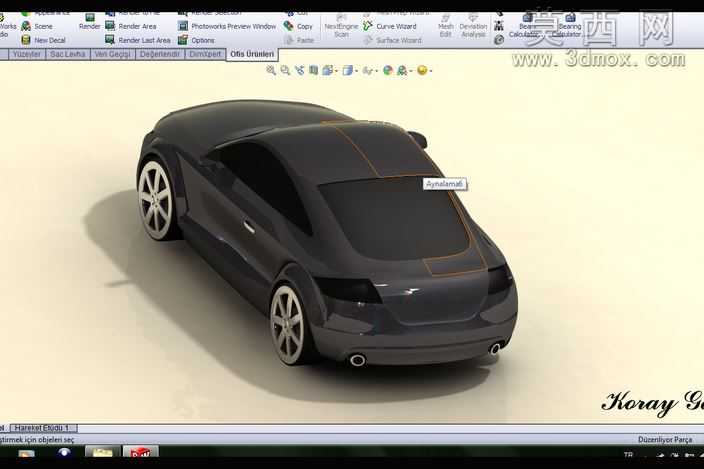
Task: Open the Hareket Etüdü 1 tab
Action: pos(42,428)
